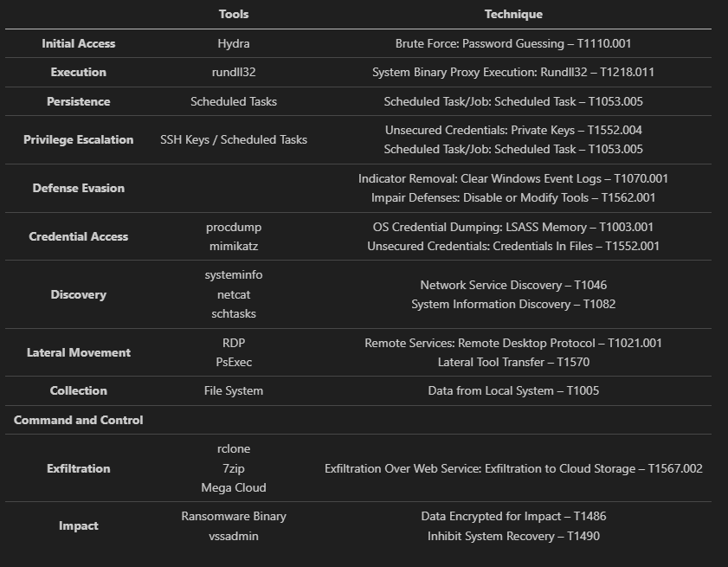Select the rundll32 tool entry
Viewport: 728px width, 567px height.
234,72
